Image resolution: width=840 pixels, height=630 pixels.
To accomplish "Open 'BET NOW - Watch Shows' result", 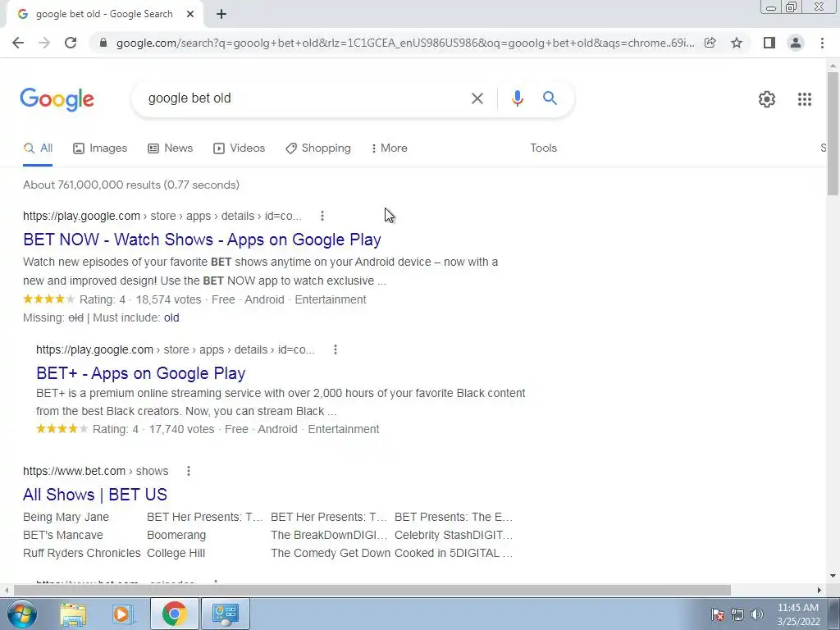I will (x=202, y=240).
